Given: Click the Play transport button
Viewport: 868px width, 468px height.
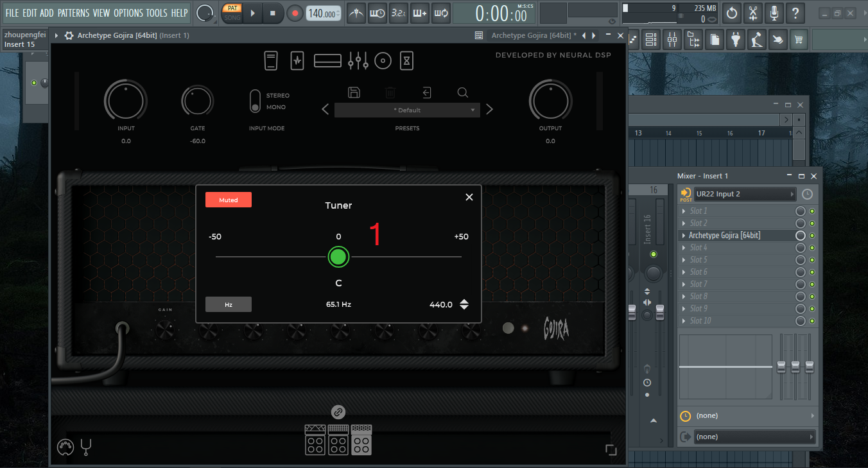Looking at the screenshot, I should 252,13.
